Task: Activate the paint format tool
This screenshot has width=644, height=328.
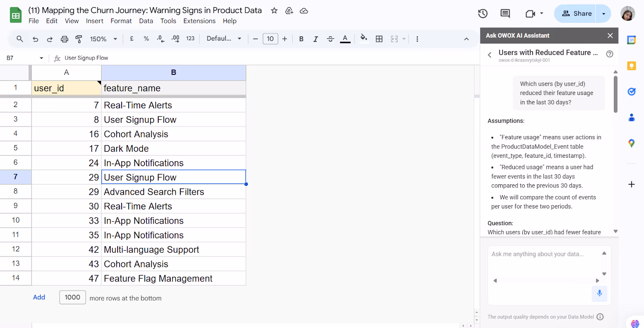Action: point(79,39)
